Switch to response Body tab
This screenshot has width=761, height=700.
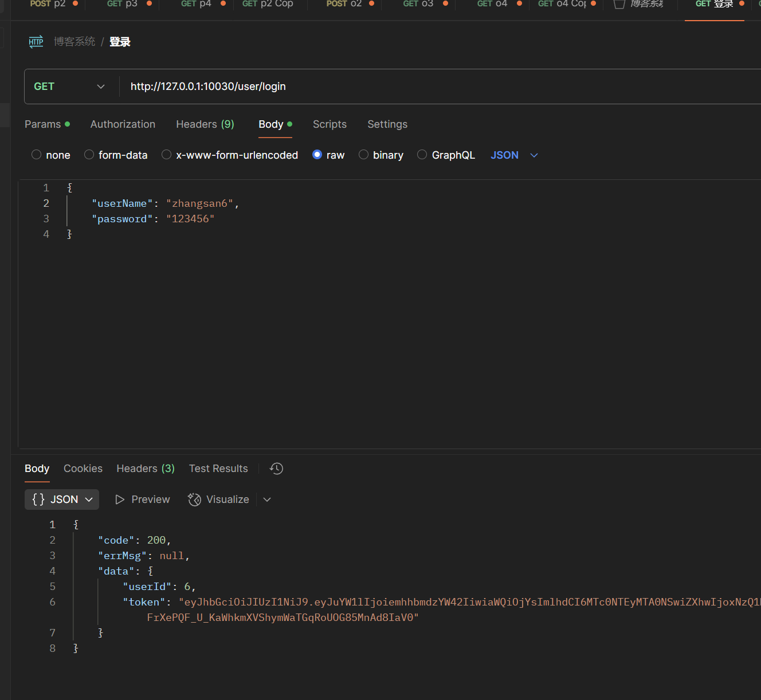click(x=37, y=469)
